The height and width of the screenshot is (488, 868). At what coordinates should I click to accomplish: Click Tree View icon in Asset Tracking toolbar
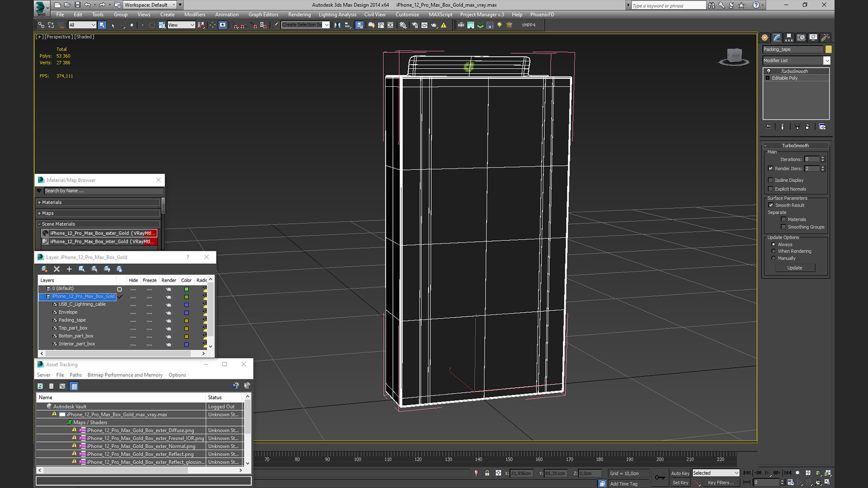(x=62, y=386)
